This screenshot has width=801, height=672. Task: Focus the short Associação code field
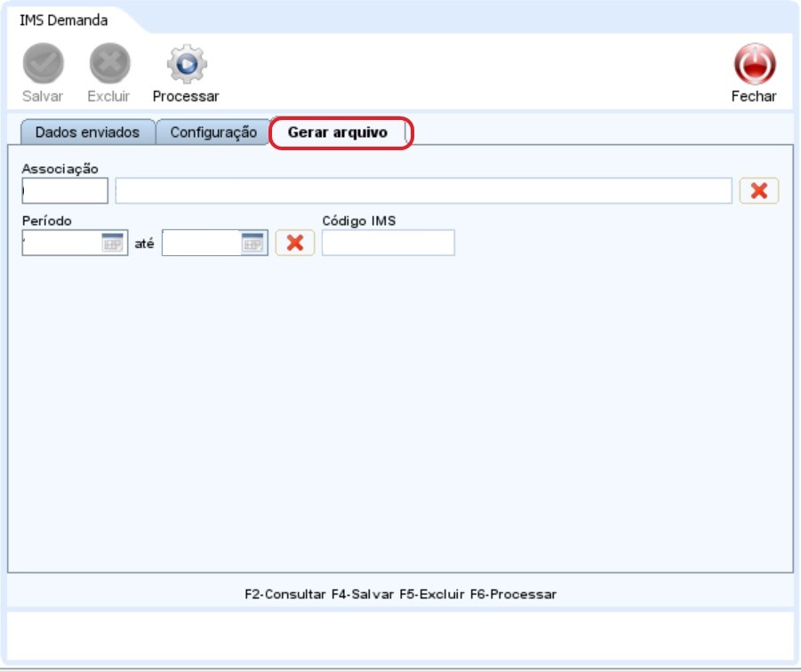coord(65,191)
